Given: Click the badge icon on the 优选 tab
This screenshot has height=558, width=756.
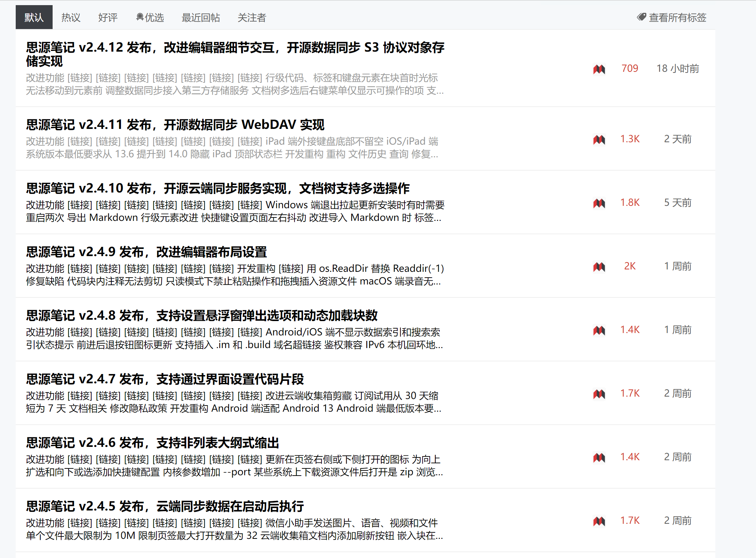Looking at the screenshot, I should pyautogui.click(x=140, y=17).
